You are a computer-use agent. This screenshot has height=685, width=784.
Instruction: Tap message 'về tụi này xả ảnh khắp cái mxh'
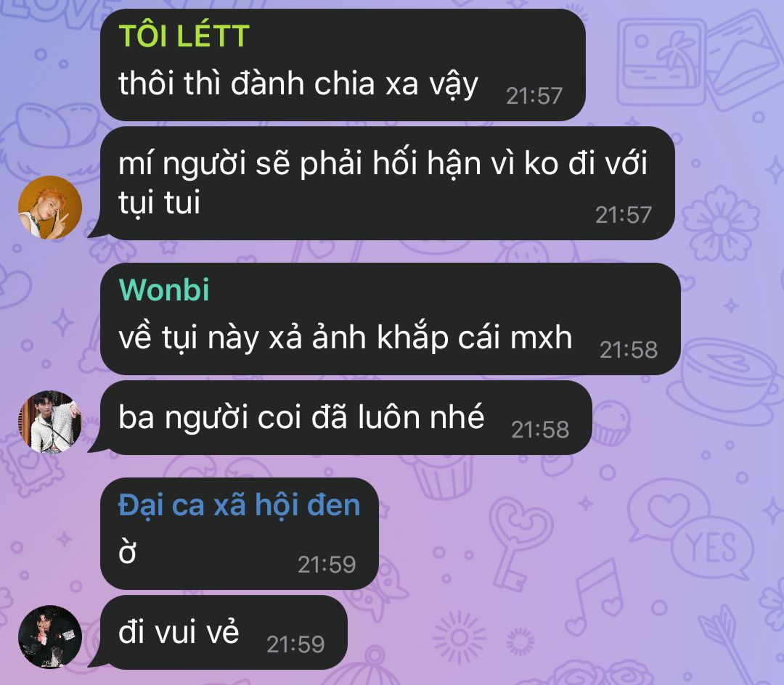(x=391, y=319)
